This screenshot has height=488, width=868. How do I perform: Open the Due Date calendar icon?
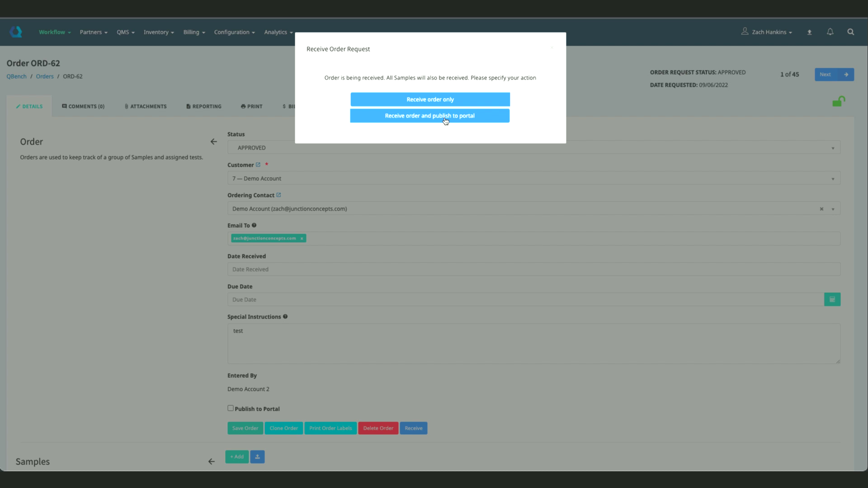(x=832, y=300)
